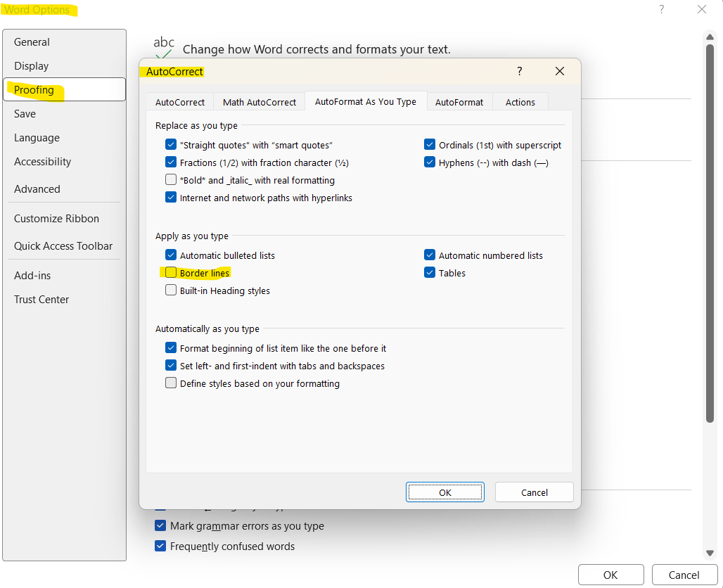Open help for the Word Options window
This screenshot has width=723, height=588.
click(x=662, y=9)
